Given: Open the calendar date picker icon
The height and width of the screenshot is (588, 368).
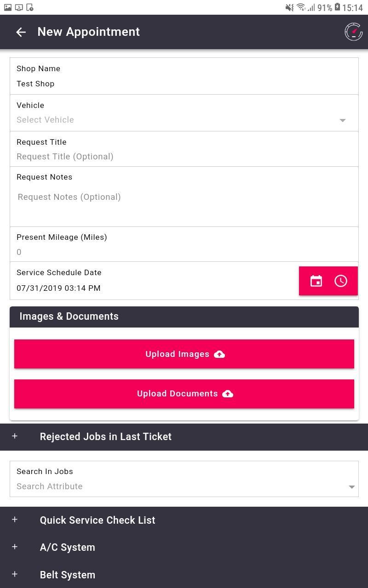Looking at the screenshot, I should (x=316, y=281).
